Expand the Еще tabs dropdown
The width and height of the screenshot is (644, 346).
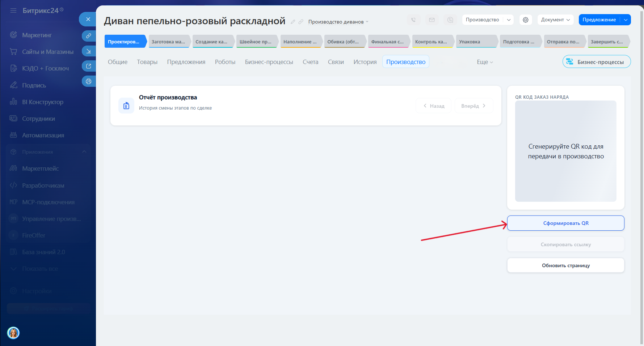485,62
